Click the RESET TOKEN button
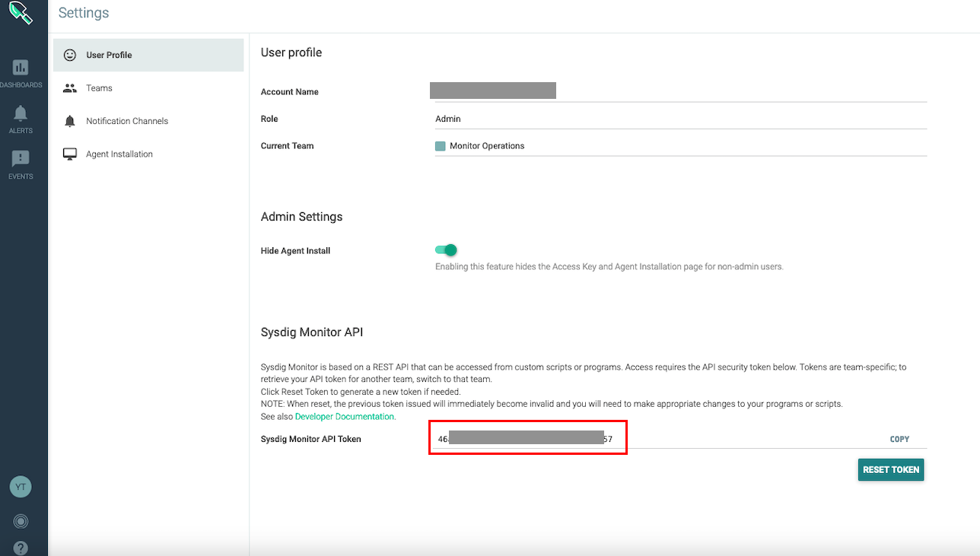This screenshot has width=980, height=556. [890, 469]
